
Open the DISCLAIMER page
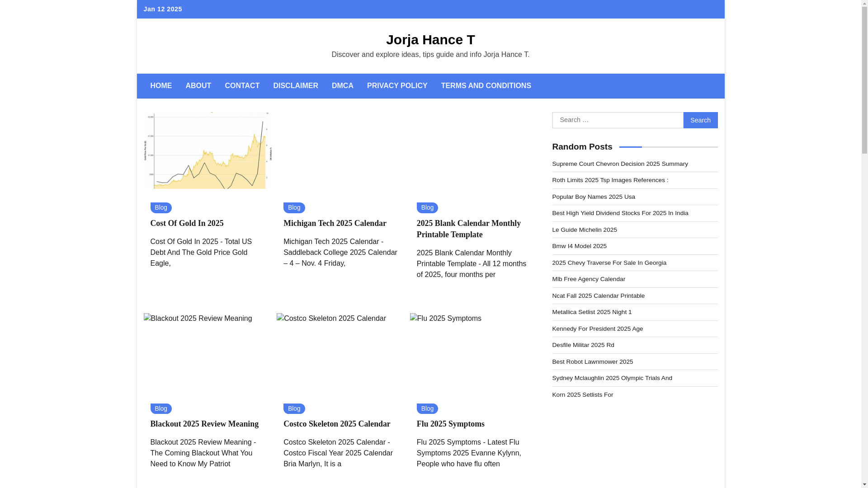tap(295, 86)
